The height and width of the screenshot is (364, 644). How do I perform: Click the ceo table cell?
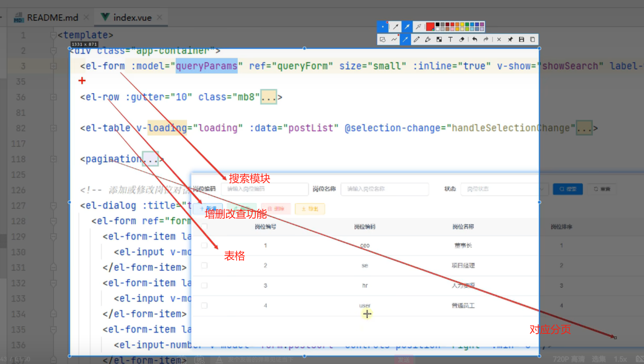pos(365,245)
